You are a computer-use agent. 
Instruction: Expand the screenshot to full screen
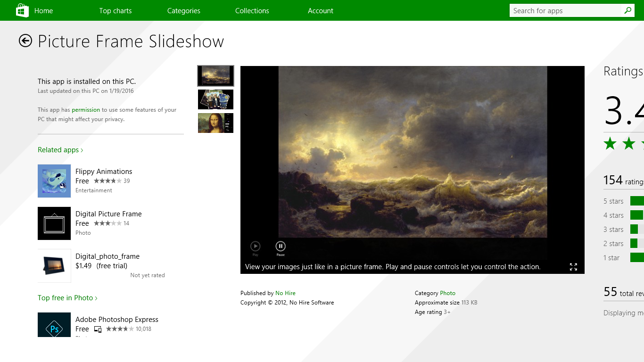pos(573,267)
